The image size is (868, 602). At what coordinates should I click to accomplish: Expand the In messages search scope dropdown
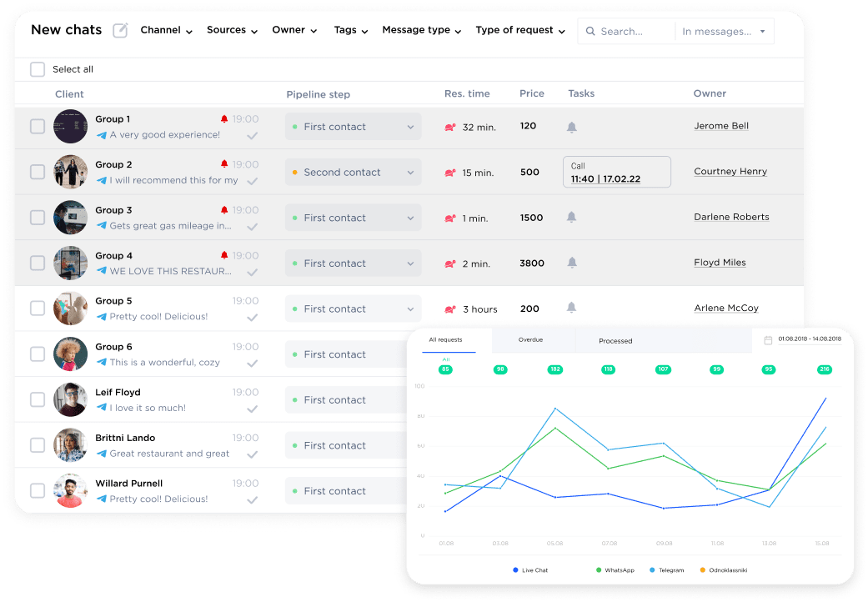point(723,32)
